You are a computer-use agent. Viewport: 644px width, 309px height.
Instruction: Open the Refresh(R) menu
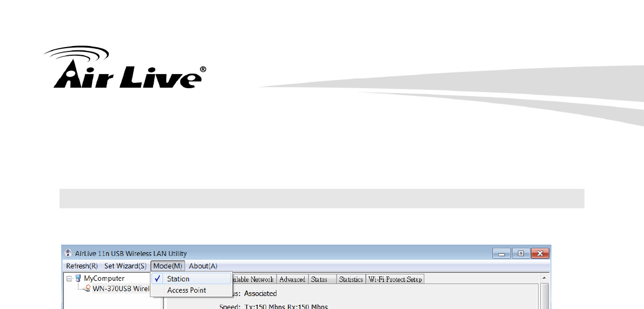[82, 266]
